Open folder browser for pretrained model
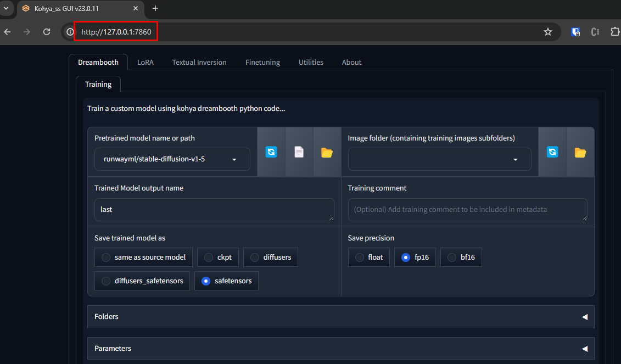Screen dimensions: 621x364 pyautogui.click(x=327, y=152)
